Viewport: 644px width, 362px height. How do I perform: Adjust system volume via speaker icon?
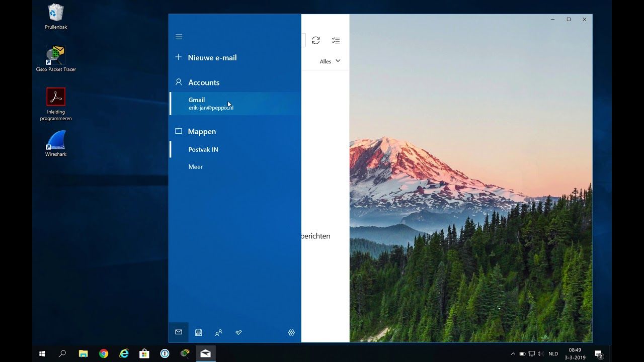(540, 353)
